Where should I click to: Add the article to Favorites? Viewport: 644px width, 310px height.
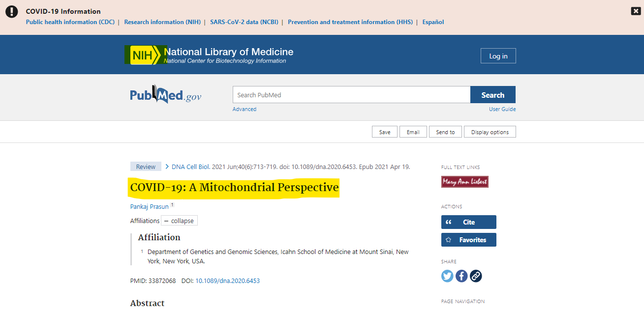point(469,240)
